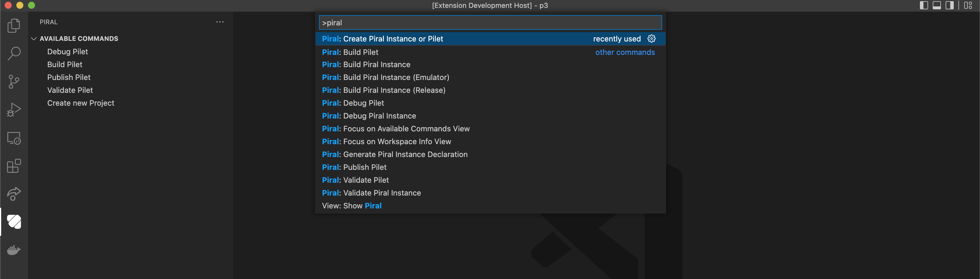Collapse the Available Commands section
This screenshot has height=279, width=980.
[34, 39]
